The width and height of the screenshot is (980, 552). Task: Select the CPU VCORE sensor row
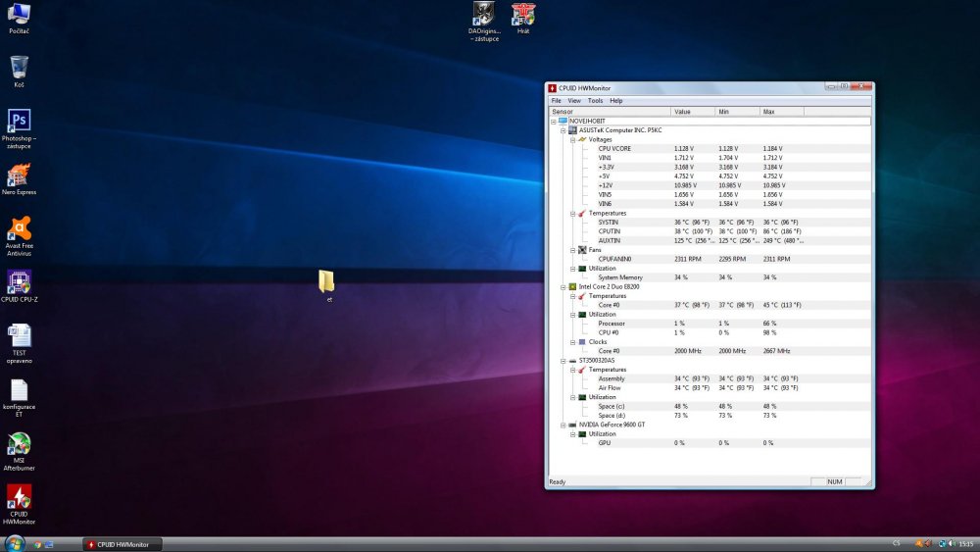point(710,149)
